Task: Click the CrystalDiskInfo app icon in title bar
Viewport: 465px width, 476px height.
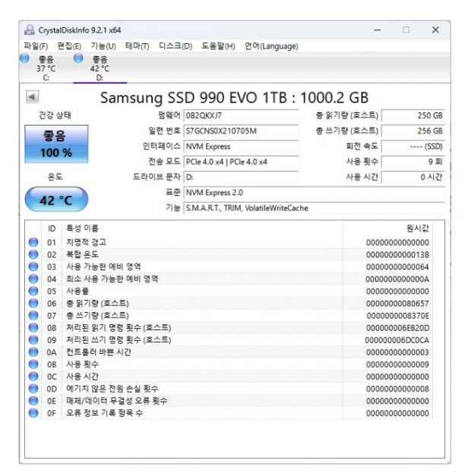Action: tap(30, 30)
